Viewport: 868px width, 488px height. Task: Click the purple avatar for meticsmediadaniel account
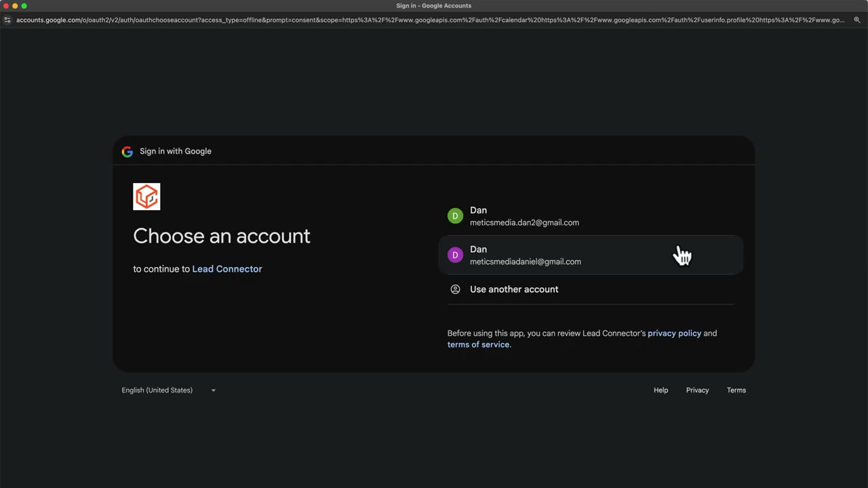455,255
